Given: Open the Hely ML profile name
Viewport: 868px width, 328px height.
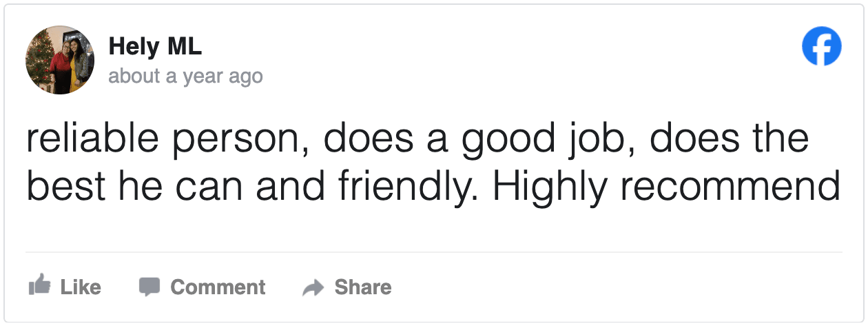Looking at the screenshot, I should coord(155,47).
